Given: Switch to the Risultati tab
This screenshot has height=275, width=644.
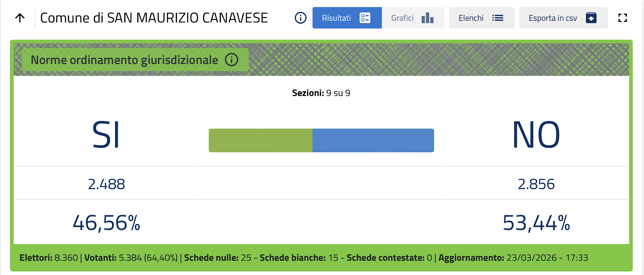Looking at the screenshot, I should pyautogui.click(x=336, y=18).
